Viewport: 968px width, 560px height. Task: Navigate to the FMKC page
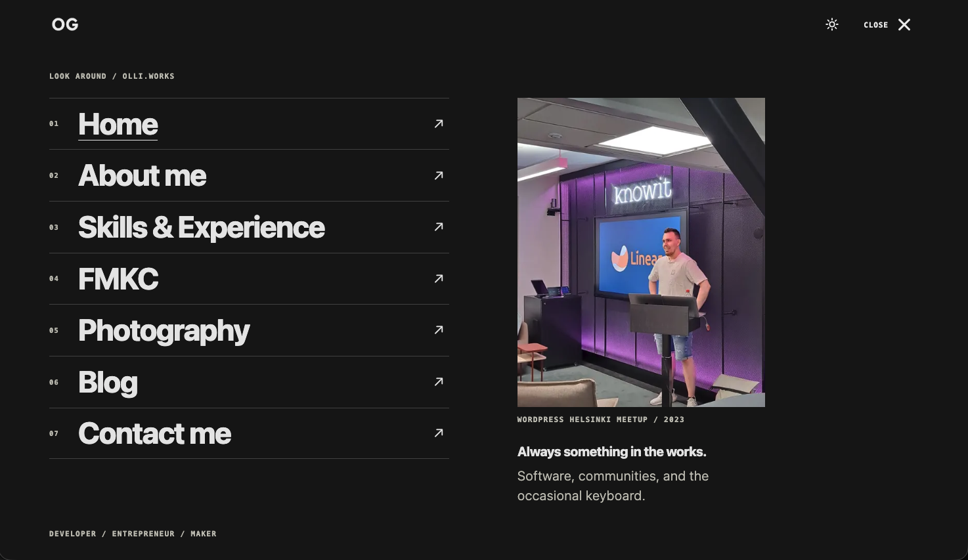point(118,279)
